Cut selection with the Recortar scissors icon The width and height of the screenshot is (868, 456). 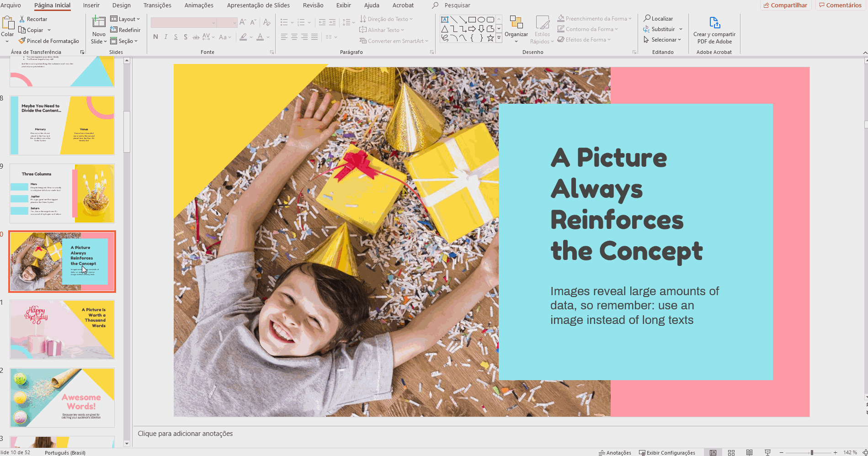[x=22, y=19]
